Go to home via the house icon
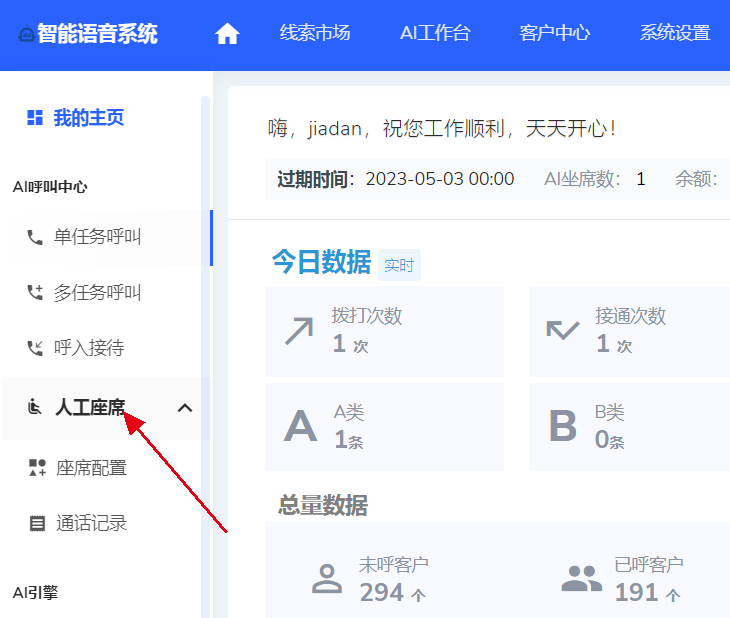This screenshot has height=618, width=730. point(227,34)
